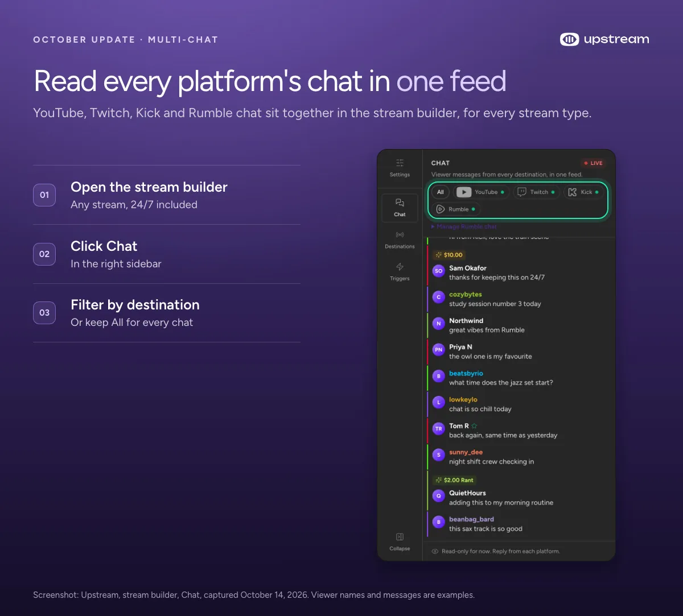Click message 'what time does the jazz set start?'
Viewport: 683px width, 616px height.
point(501,383)
